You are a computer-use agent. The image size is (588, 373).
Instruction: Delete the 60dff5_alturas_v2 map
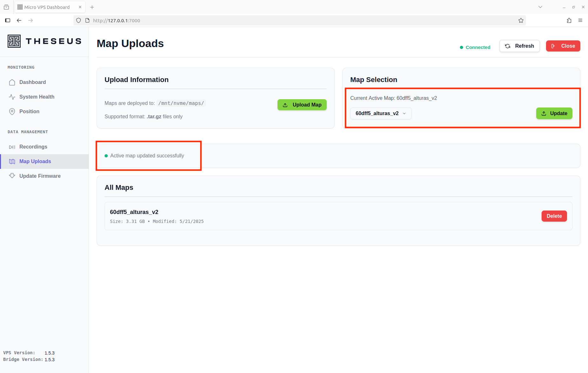click(554, 216)
